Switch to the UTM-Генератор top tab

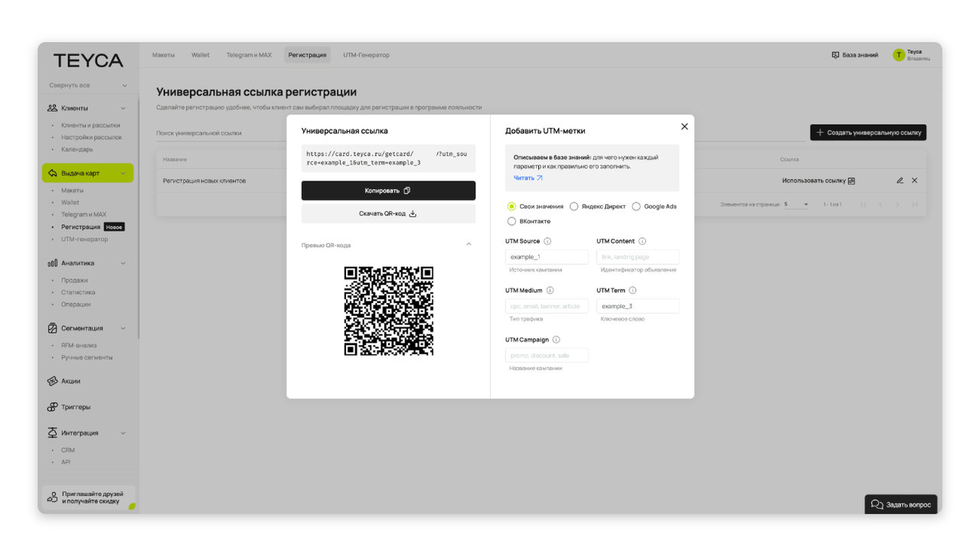pos(366,55)
